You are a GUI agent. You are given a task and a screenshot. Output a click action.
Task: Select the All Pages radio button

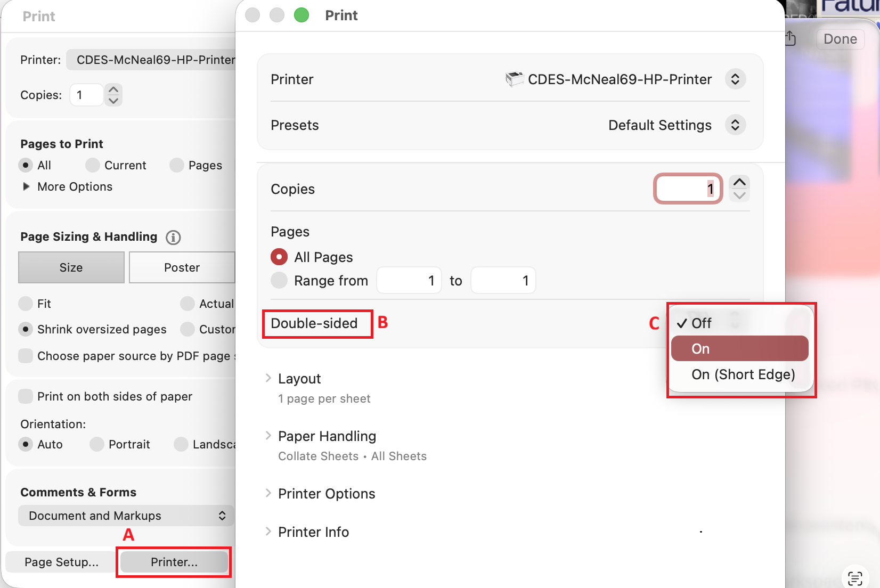(x=279, y=257)
